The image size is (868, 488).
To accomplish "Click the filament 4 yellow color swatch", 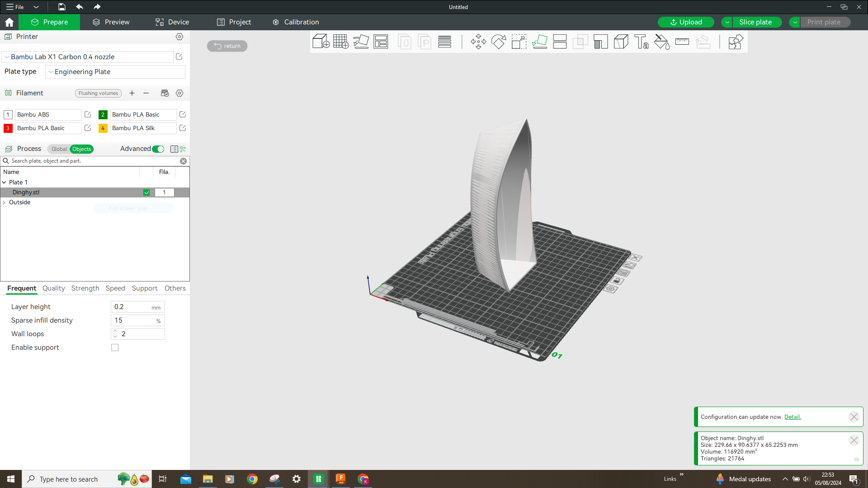I will click(x=103, y=128).
